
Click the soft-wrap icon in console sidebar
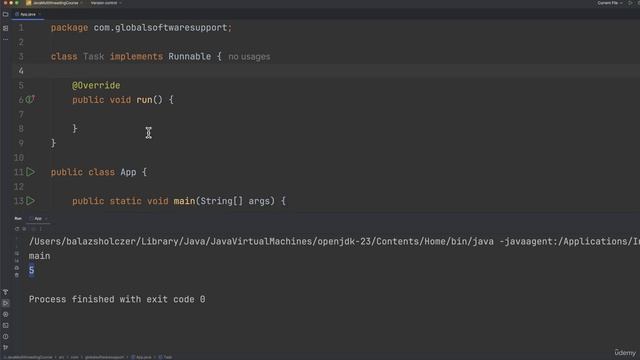click(17, 253)
